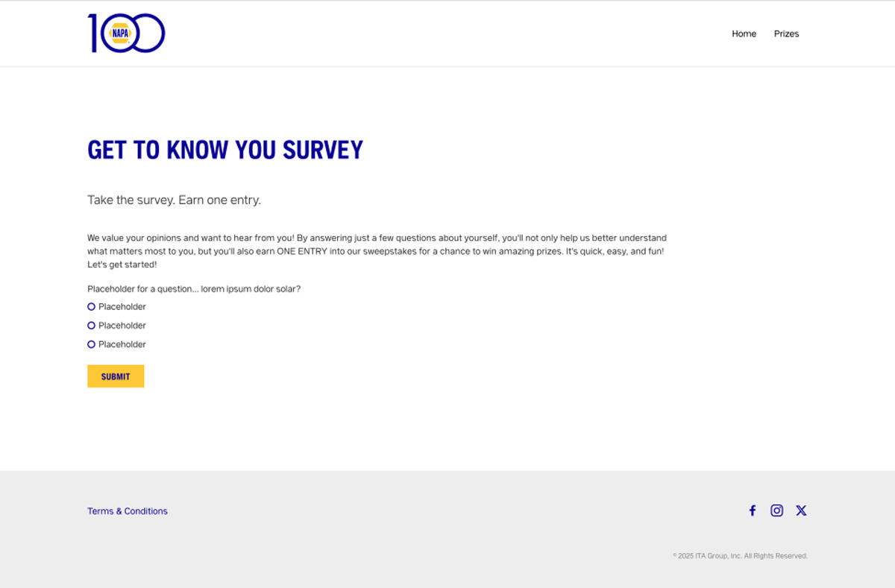895x588 pixels.
Task: Click the "We value your opinions" intro paragraph
Action: pyautogui.click(x=377, y=251)
